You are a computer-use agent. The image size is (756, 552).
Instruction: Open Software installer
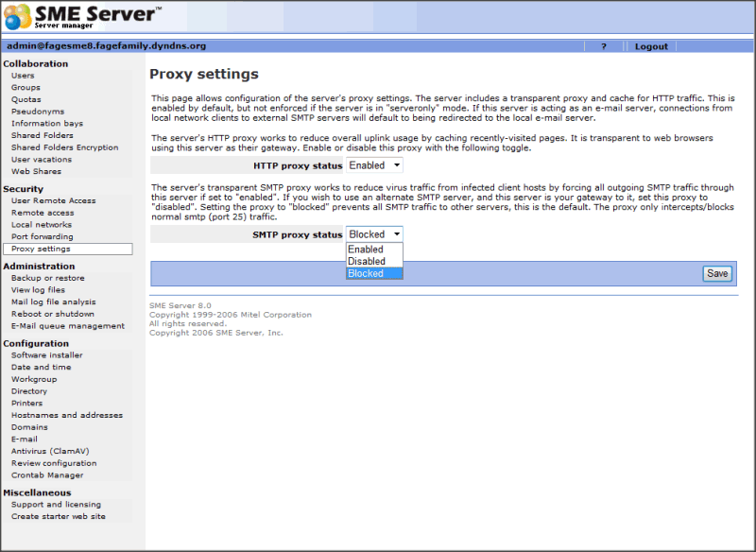point(46,355)
